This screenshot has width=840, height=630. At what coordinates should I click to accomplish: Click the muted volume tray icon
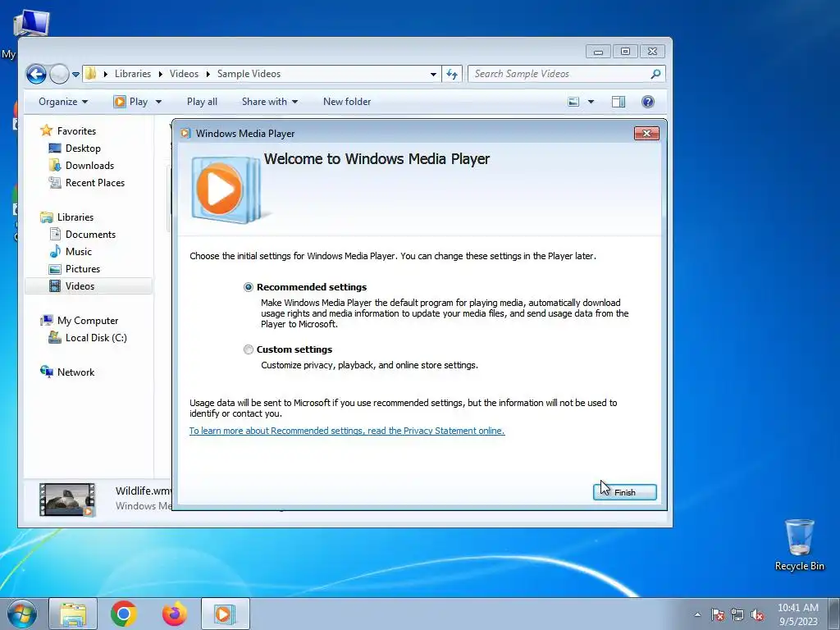tap(757, 614)
